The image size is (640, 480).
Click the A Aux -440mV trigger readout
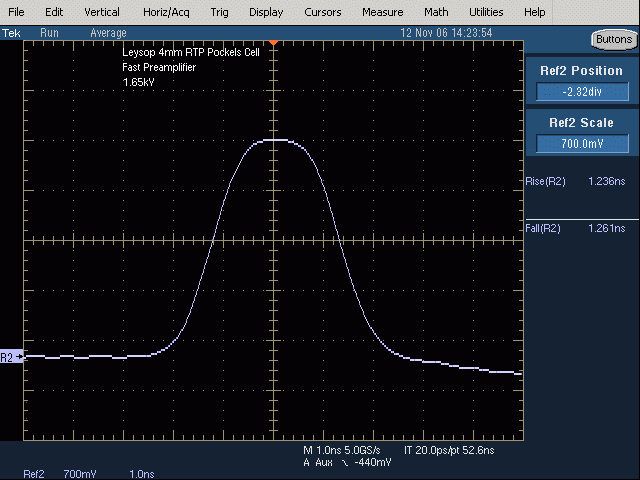347,462
